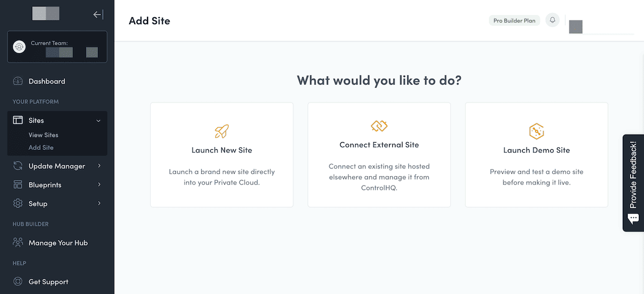Screen dimensions: 644x294
Task: Open the Current Team selector box
Action: (x=57, y=47)
